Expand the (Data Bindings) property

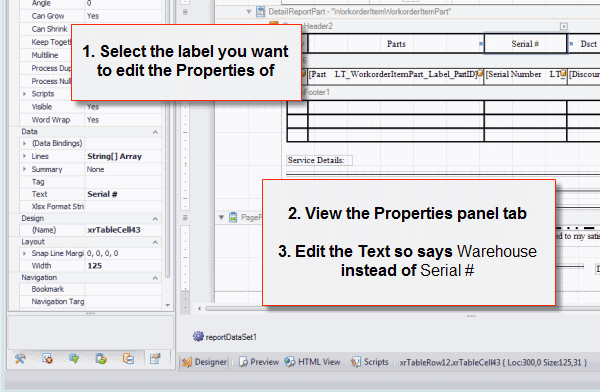pos(24,143)
